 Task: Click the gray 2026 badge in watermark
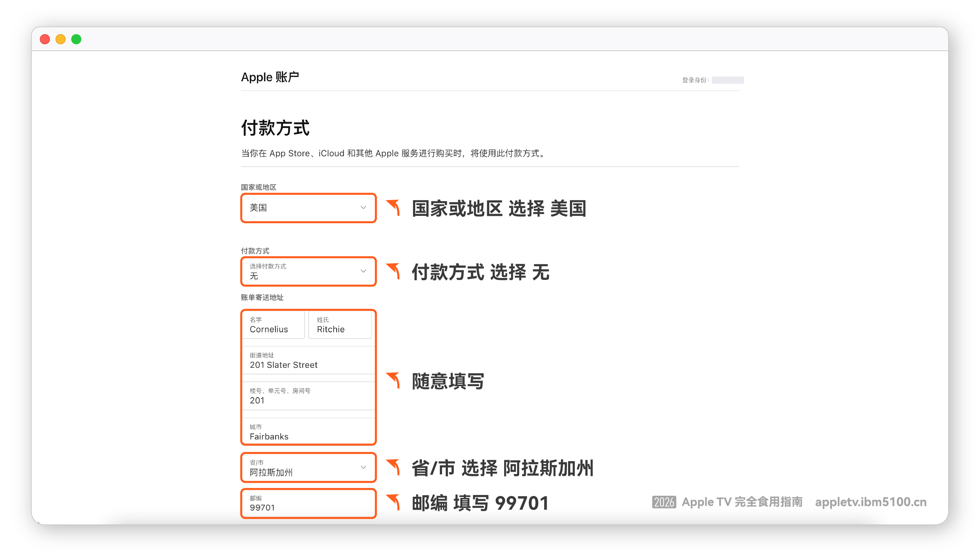pyautogui.click(x=664, y=502)
